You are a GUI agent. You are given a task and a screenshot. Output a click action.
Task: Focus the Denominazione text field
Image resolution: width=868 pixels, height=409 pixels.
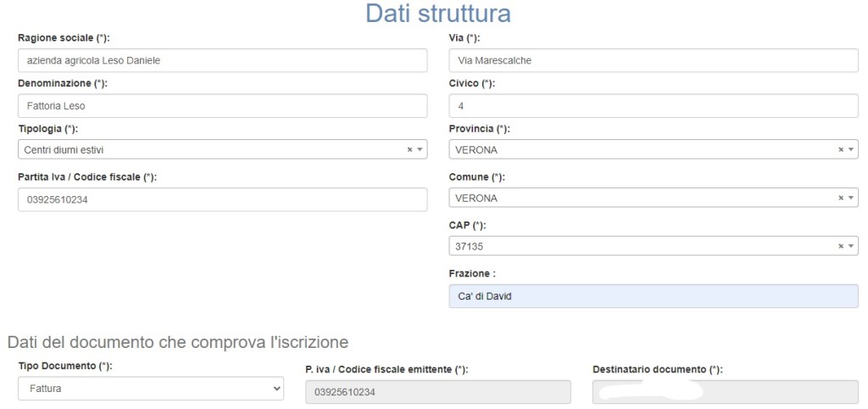click(222, 106)
